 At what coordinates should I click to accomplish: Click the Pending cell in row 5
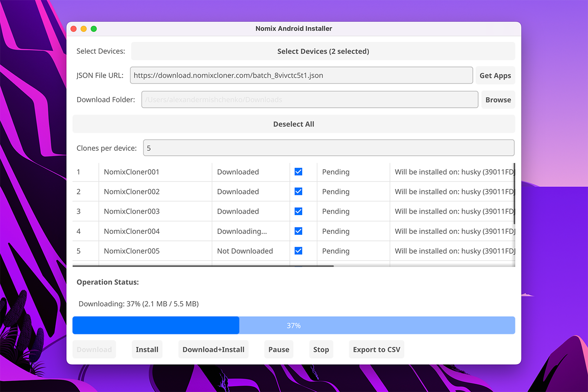pyautogui.click(x=353, y=251)
